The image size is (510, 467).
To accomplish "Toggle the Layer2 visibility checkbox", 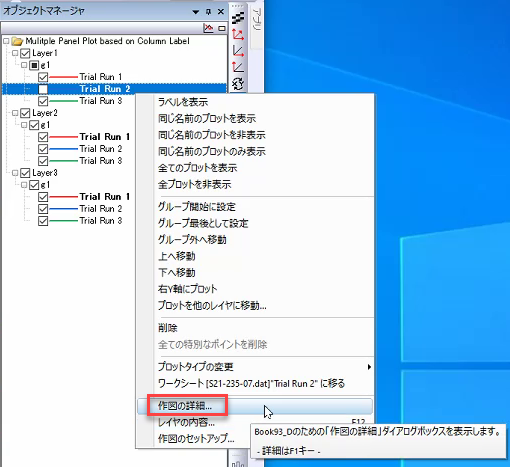I will (25, 113).
